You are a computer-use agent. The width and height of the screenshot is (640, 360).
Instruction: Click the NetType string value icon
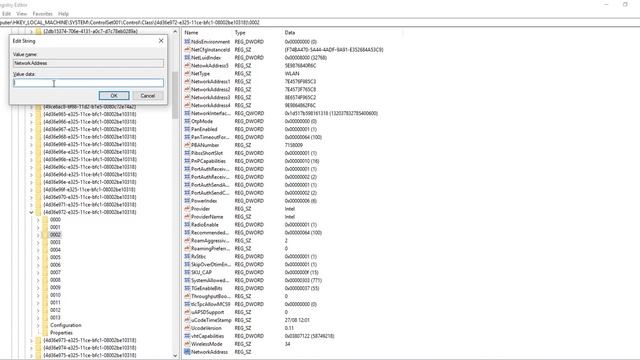point(187,73)
